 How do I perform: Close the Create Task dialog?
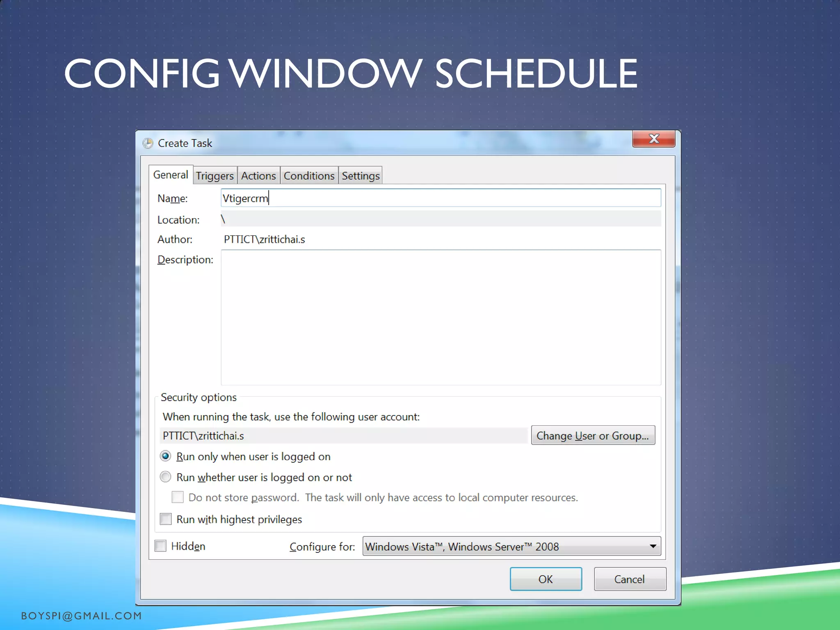[653, 139]
